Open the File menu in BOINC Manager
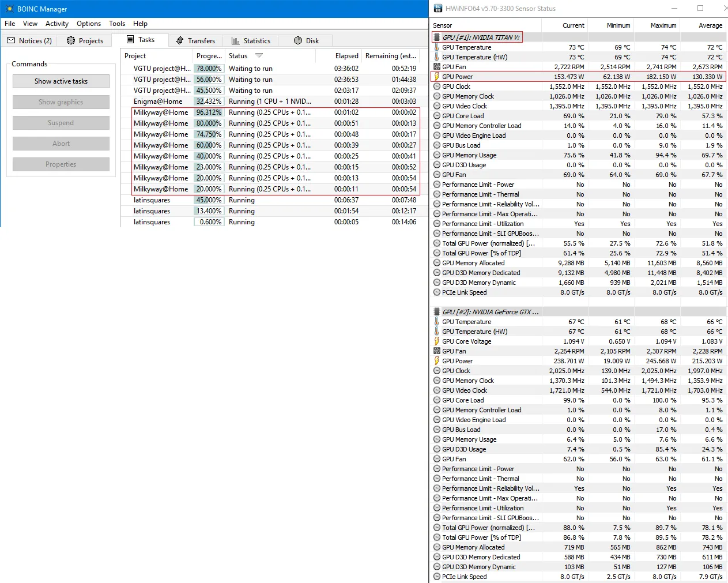Image resolution: width=728 pixels, height=583 pixels. coord(10,24)
